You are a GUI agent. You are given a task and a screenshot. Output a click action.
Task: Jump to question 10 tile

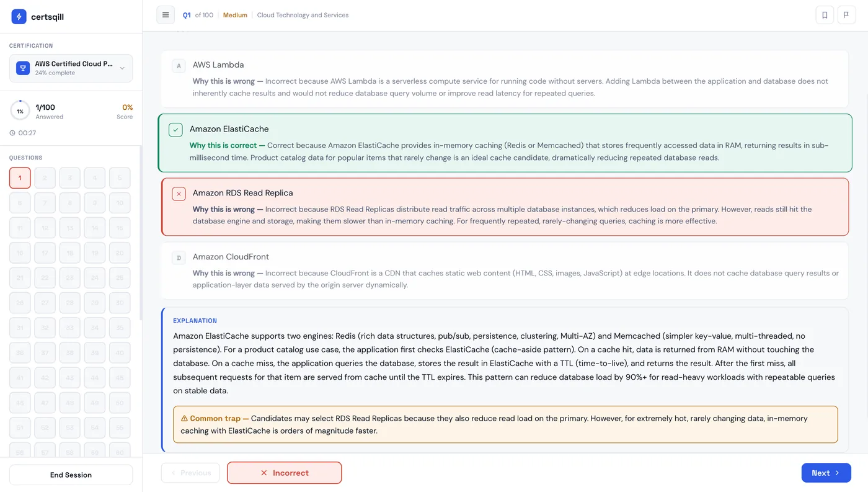tap(120, 203)
